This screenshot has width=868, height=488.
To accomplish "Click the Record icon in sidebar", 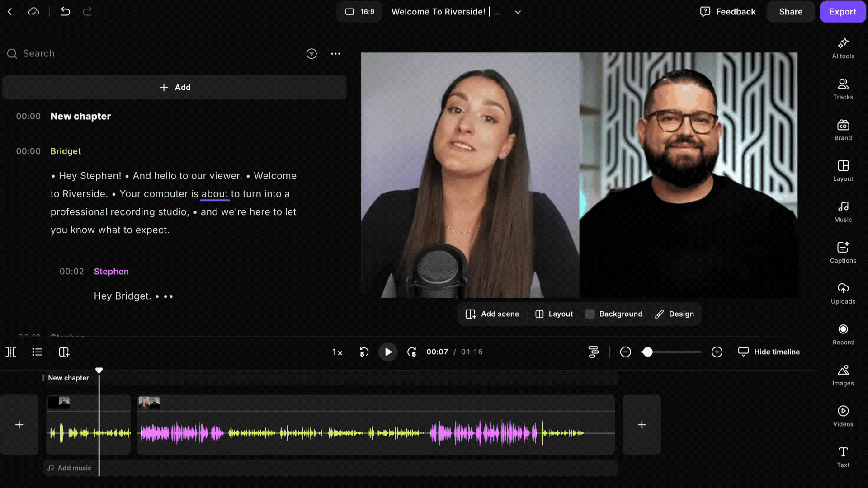I will [843, 334].
